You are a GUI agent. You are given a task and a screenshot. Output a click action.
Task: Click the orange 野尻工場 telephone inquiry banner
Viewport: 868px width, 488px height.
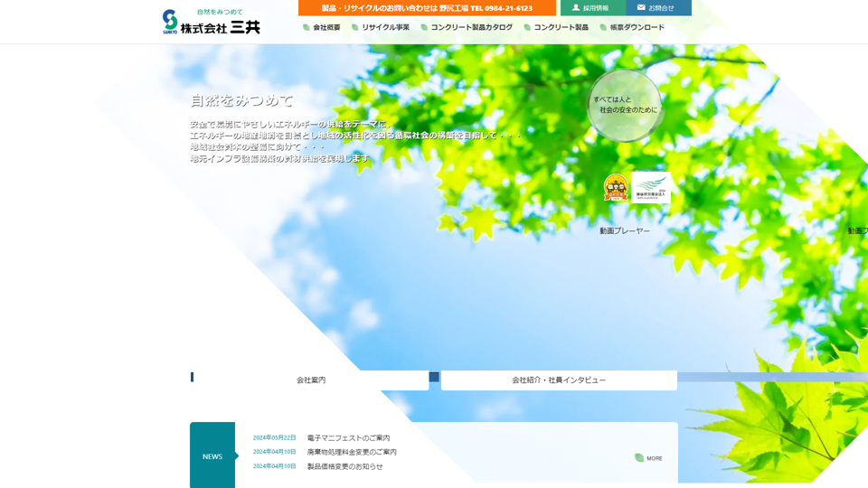(427, 8)
